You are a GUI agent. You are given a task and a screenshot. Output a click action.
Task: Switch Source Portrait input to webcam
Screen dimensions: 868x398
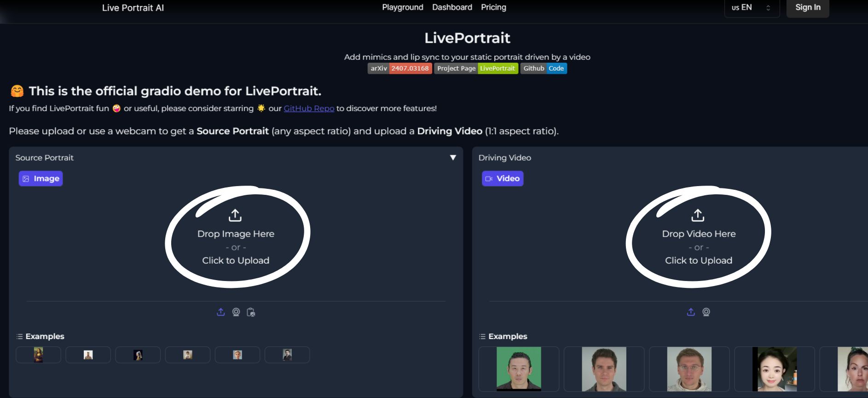[x=236, y=312]
